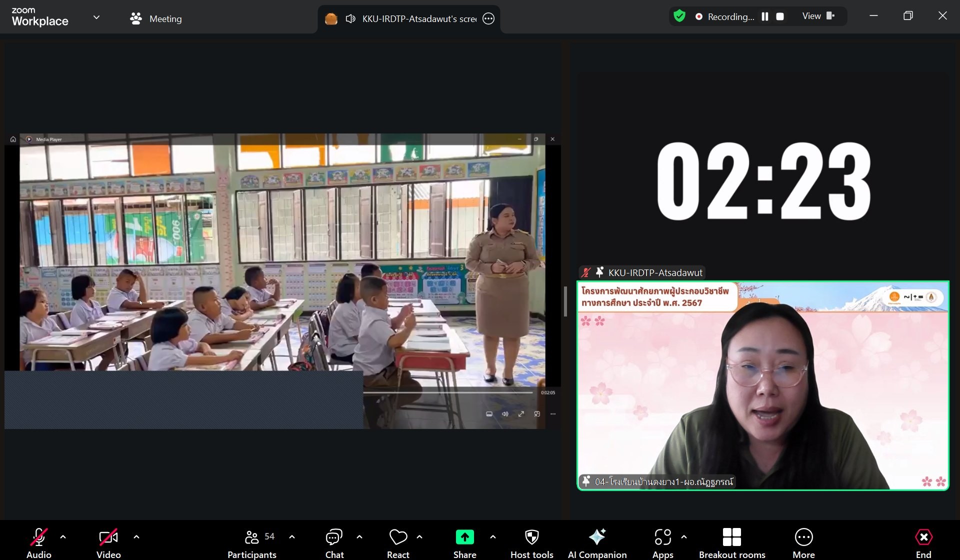Pause the meeting recording
Viewport: 960px width, 560px height.
(764, 16)
